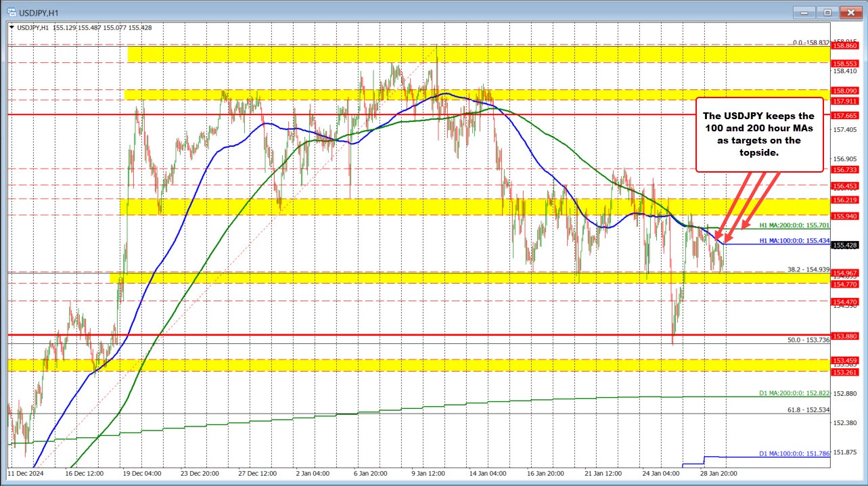
Task: Click the annotation box describing 100 and 200 hour MAs
Action: coord(759,134)
